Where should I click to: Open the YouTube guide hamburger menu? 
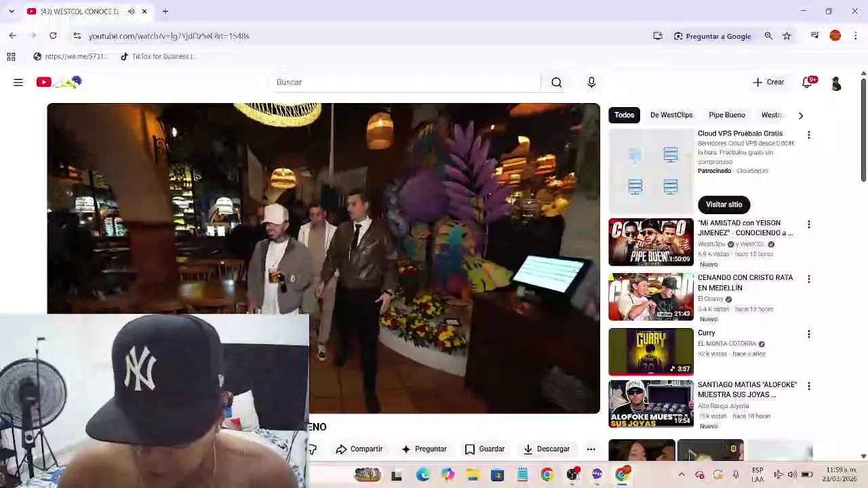tap(18, 82)
